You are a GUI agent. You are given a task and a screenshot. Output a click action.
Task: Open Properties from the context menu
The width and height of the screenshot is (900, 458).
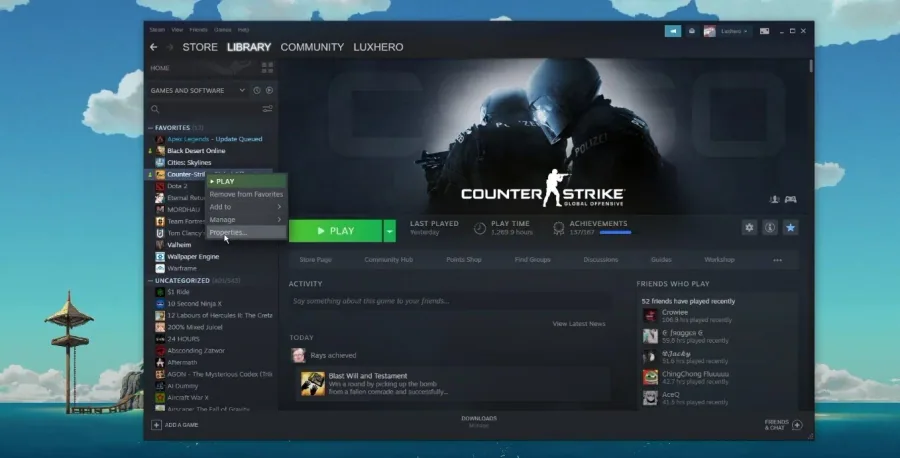(246, 232)
